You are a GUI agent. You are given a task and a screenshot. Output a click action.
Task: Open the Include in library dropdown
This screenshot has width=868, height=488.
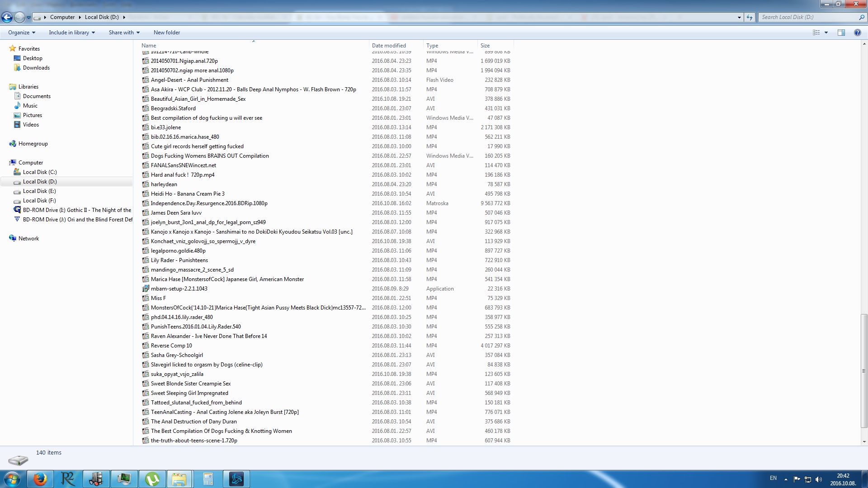(72, 33)
